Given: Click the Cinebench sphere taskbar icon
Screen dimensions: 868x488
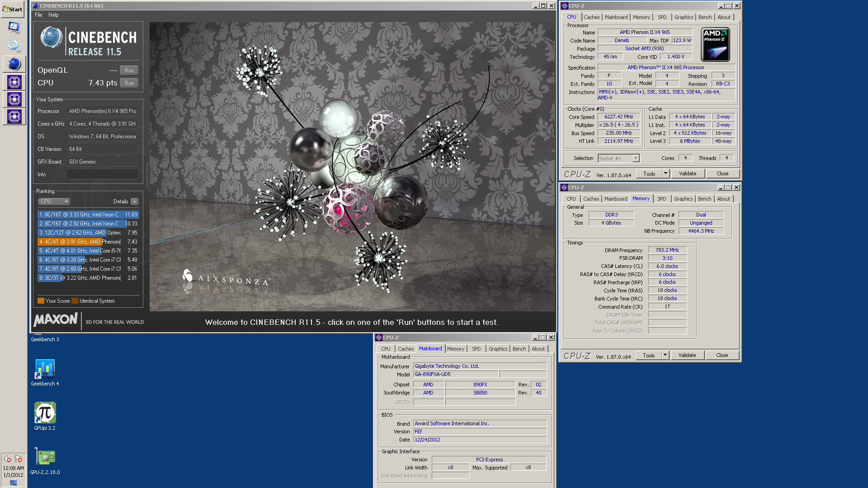Looking at the screenshot, I should click(14, 64).
